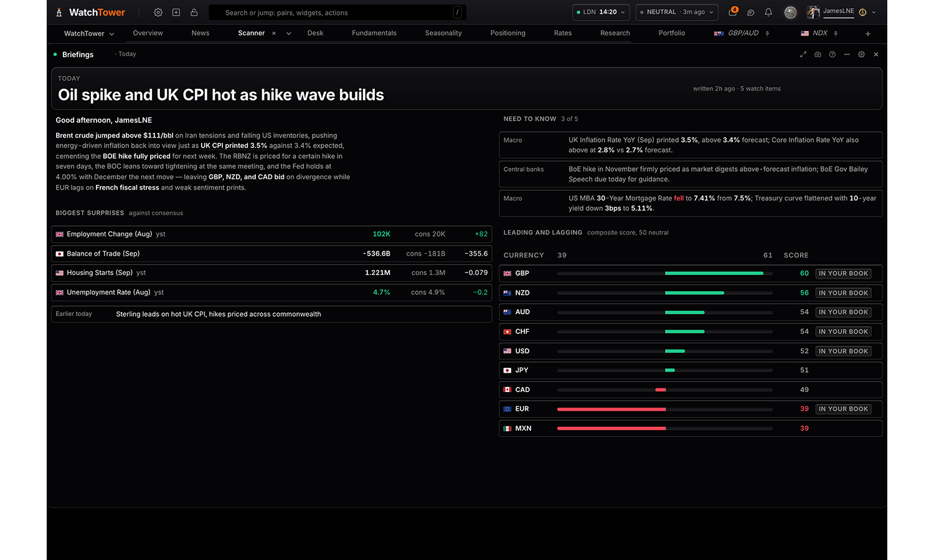The height and width of the screenshot is (560, 934).
Task: Click the IN YOUR BOOK badge on the EUR row
Action: (x=843, y=409)
